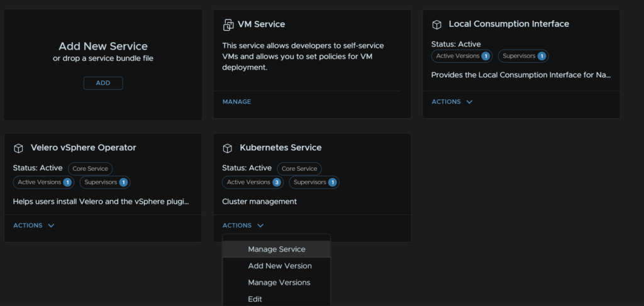Click the Kubernetes Service cube icon
The width and height of the screenshot is (644, 306).
coord(227,148)
